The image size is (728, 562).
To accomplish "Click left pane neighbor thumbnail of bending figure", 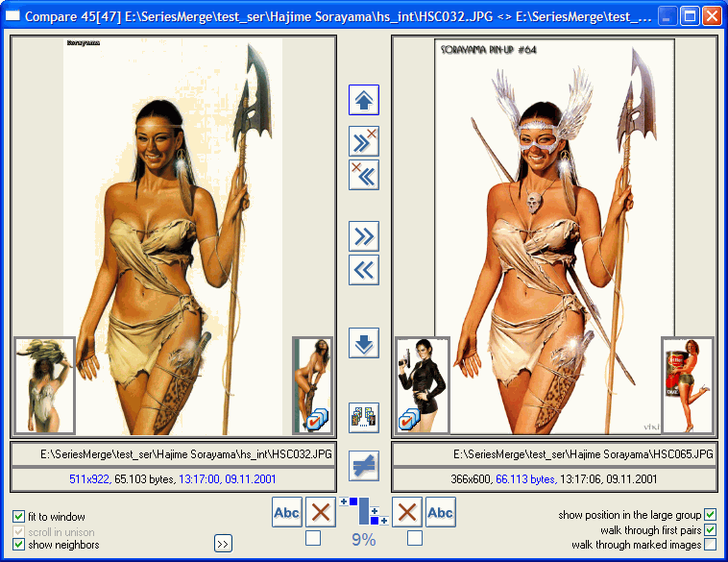I will (x=313, y=385).
